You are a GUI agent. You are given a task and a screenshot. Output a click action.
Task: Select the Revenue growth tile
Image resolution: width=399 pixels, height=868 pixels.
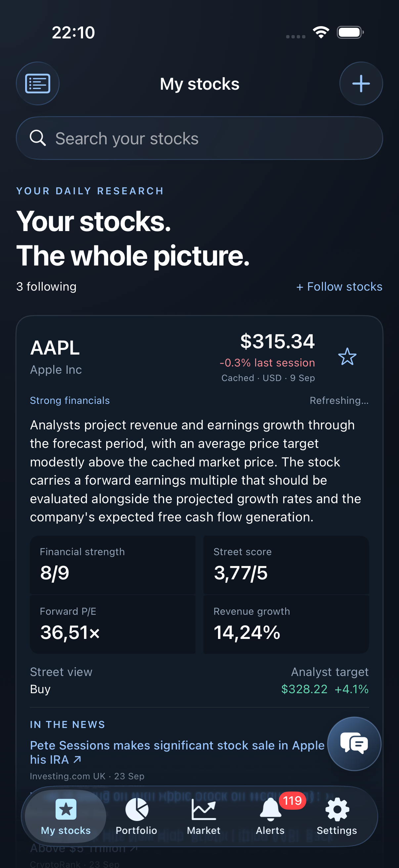[x=286, y=624]
